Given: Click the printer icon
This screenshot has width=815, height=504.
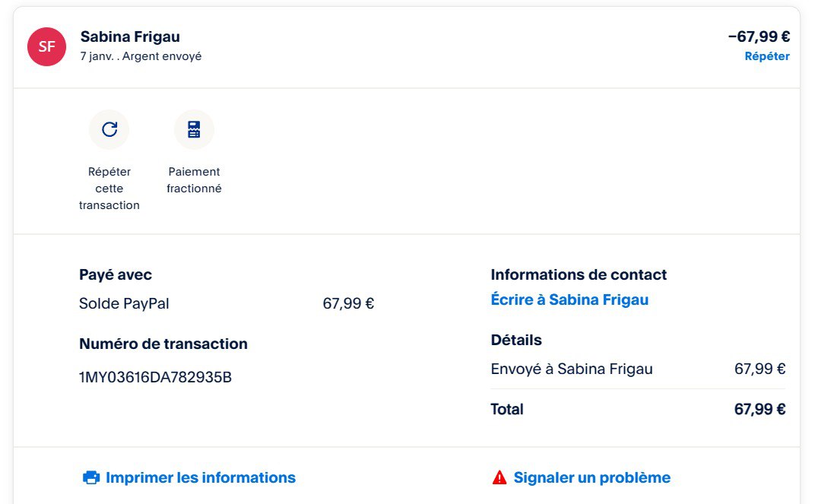Looking at the screenshot, I should (x=91, y=478).
